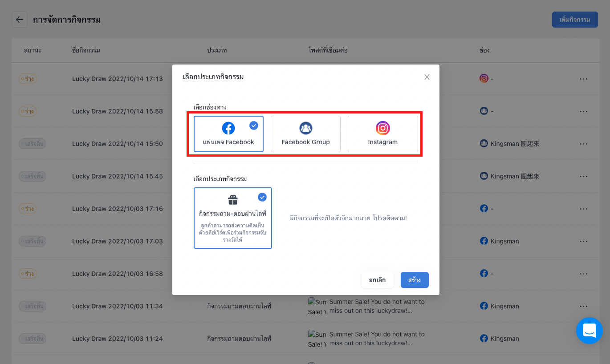The height and width of the screenshot is (364, 610).
Task: Open more options for Lucky Draw 2022/10/14 15:45
Action: 584,176
